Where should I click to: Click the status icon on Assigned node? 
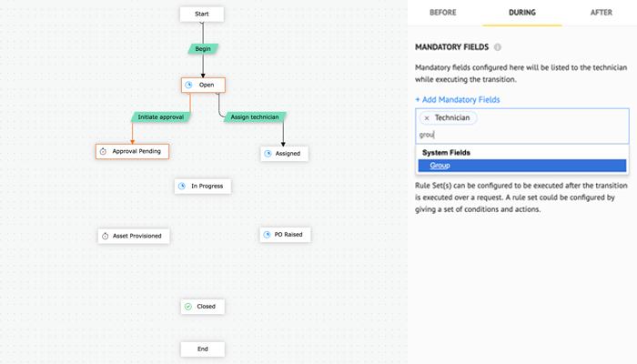268,154
